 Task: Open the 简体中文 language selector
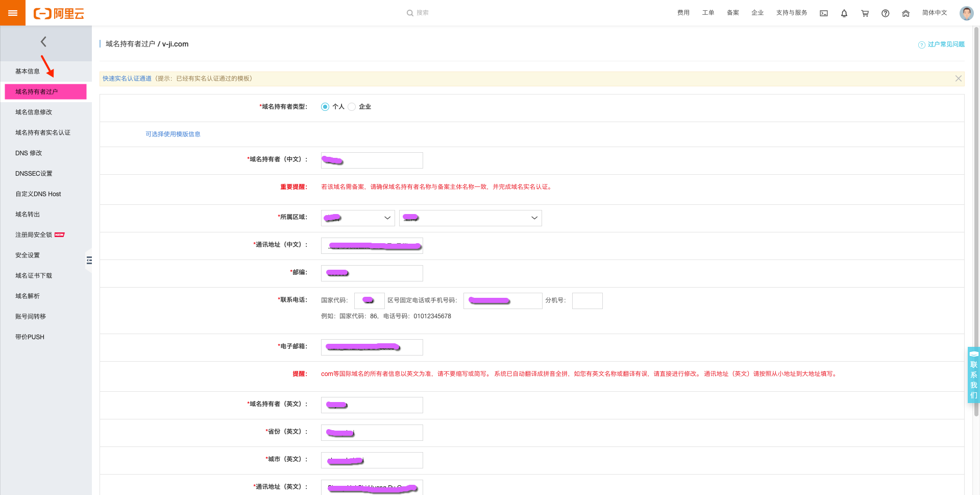pyautogui.click(x=934, y=13)
